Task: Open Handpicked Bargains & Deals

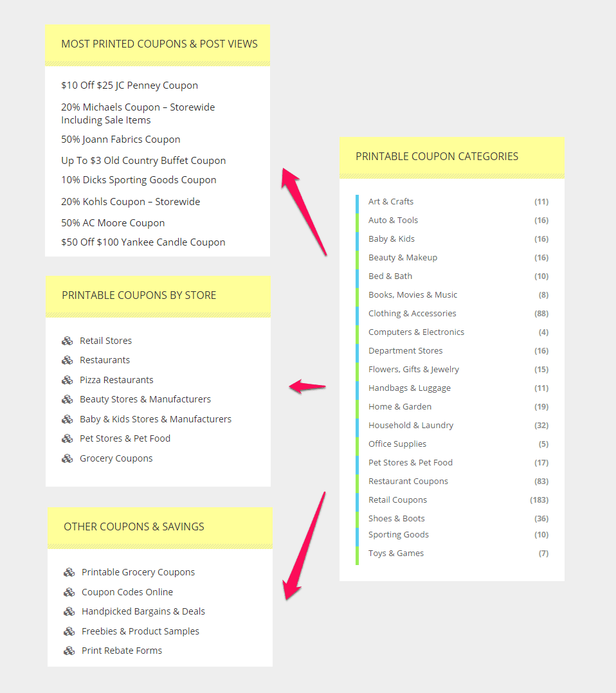Action: 143,611
